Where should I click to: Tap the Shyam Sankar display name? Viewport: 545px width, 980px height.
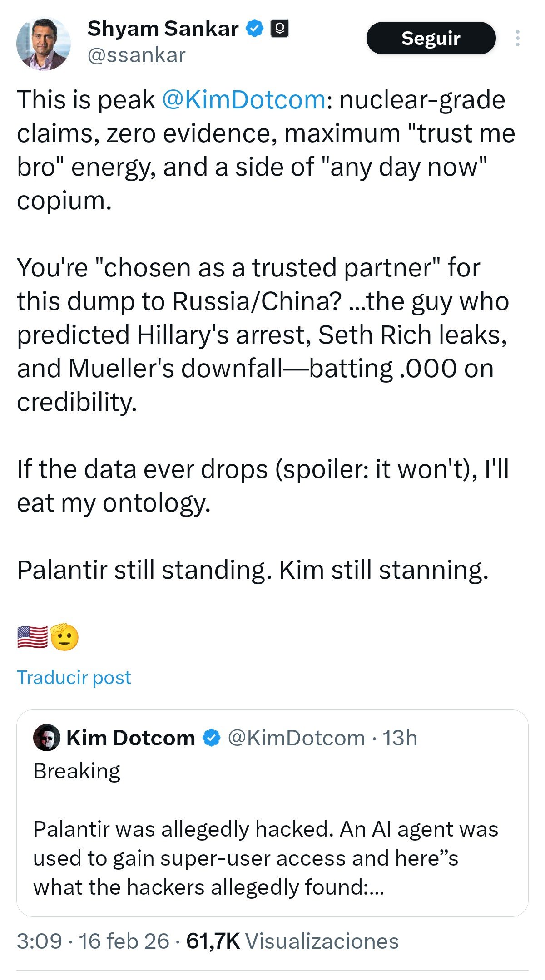(x=163, y=29)
